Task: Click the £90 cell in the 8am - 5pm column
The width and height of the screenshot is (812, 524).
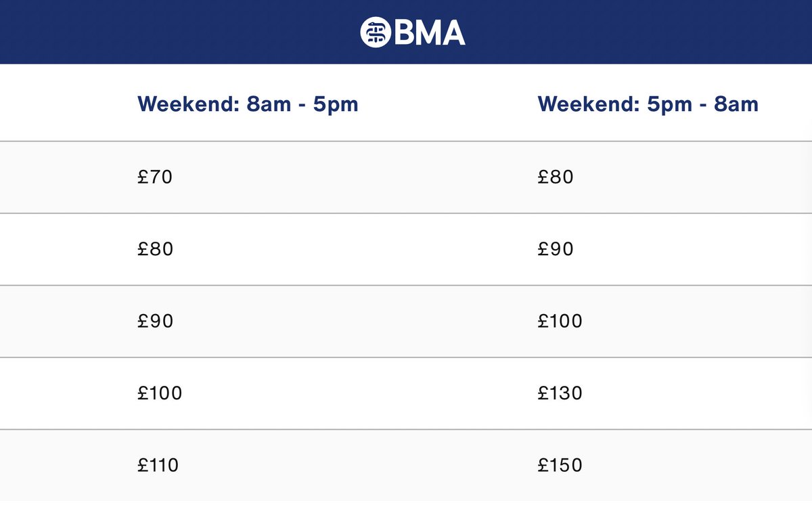Action: tap(155, 321)
